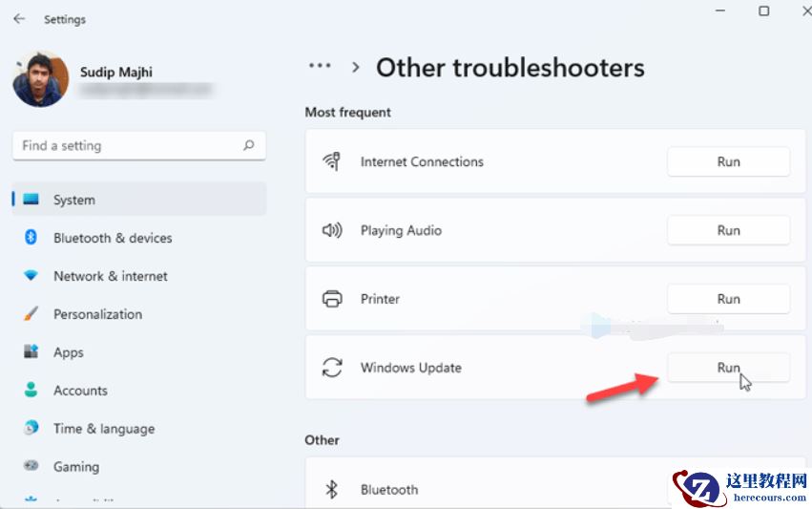Run the Internet Connections troubleshooter
This screenshot has width=812, height=509.
[728, 162]
